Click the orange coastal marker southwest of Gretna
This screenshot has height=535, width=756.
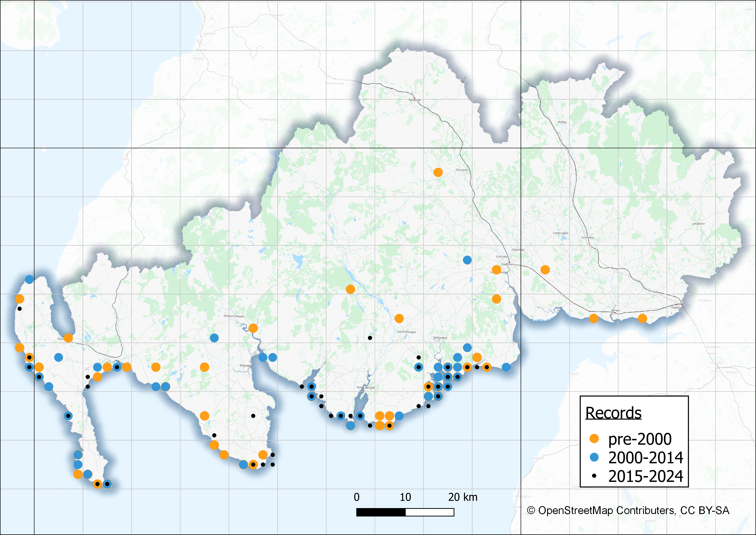pyautogui.click(x=642, y=318)
